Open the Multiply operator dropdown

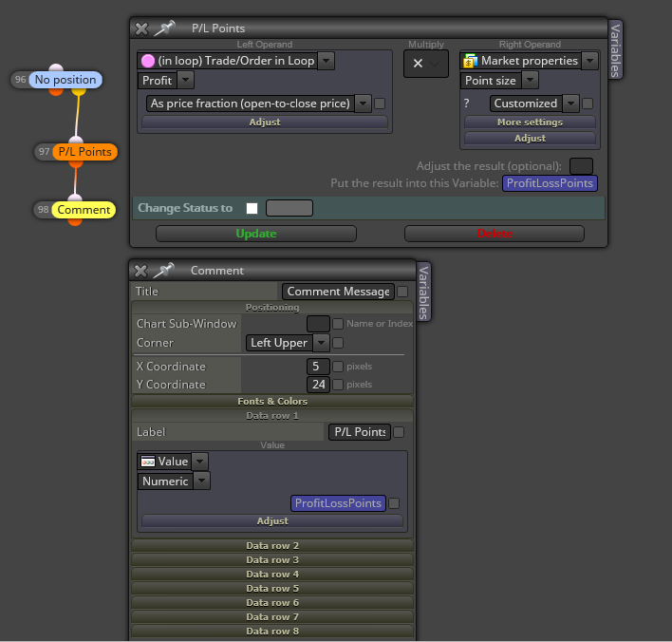point(435,64)
